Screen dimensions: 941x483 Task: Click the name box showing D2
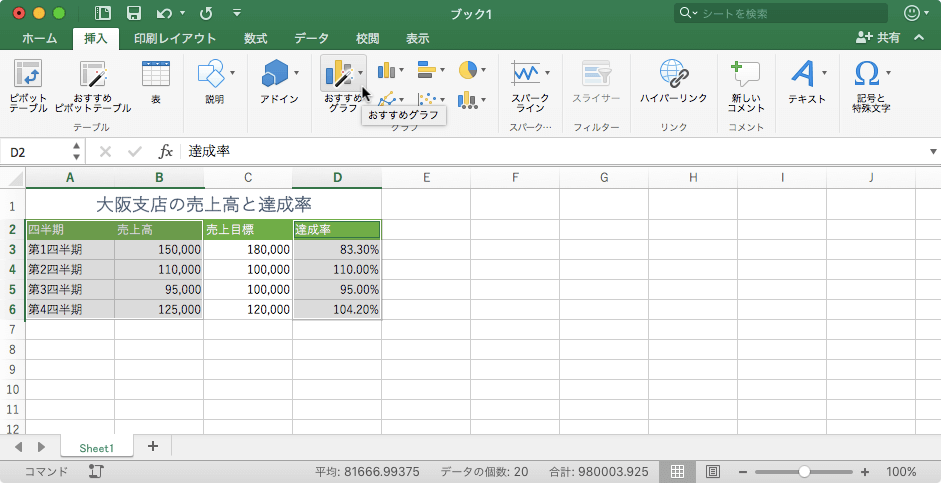point(36,152)
